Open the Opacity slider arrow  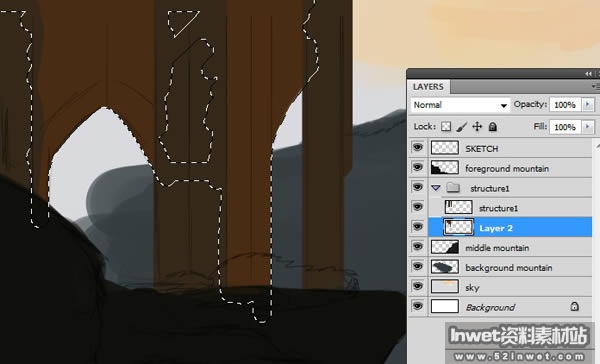[588, 104]
